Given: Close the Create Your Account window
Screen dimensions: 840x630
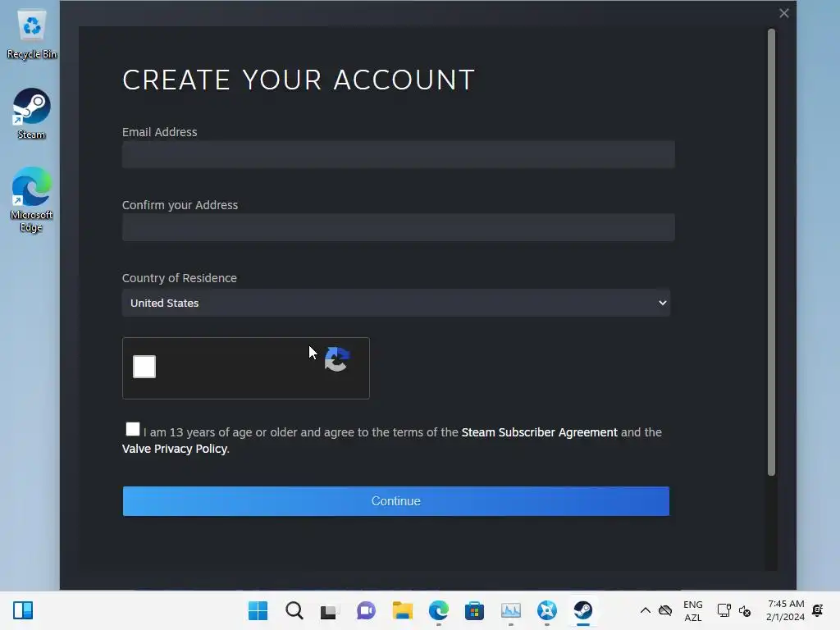Looking at the screenshot, I should [x=783, y=13].
